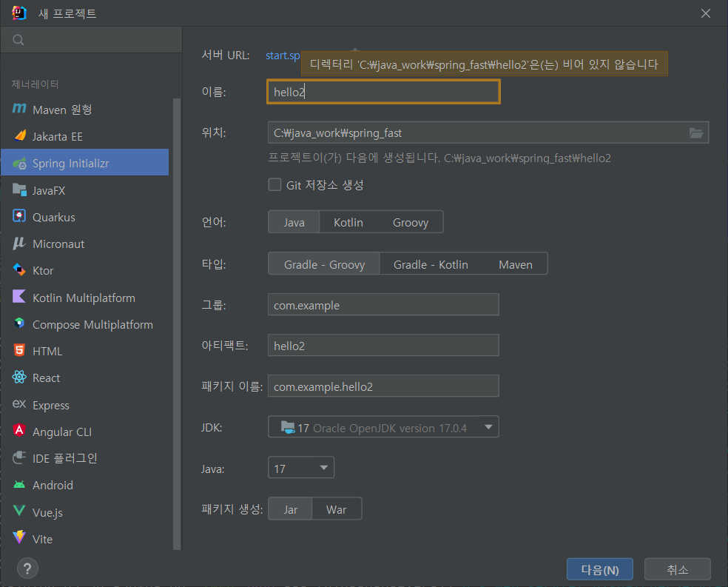Image resolution: width=728 pixels, height=587 pixels.
Task: Select Kotlin Multiplatform generator
Action: point(85,298)
